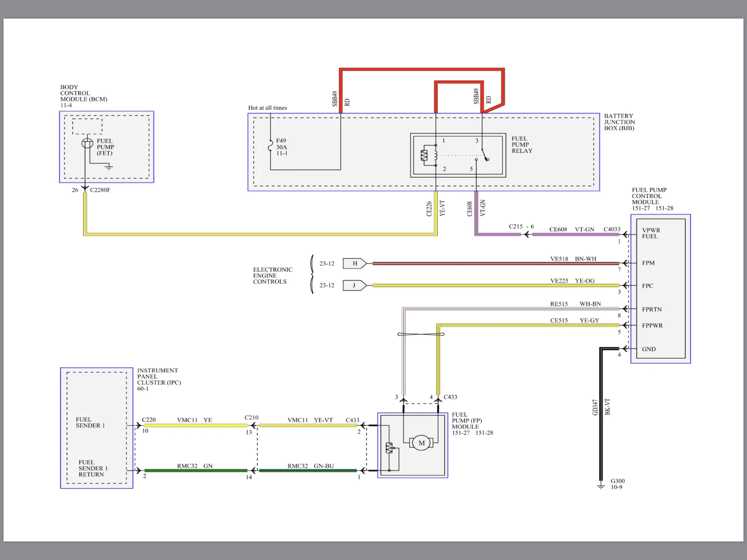
Task: Click the fuel sender variable resistor symbol
Action: (389, 448)
